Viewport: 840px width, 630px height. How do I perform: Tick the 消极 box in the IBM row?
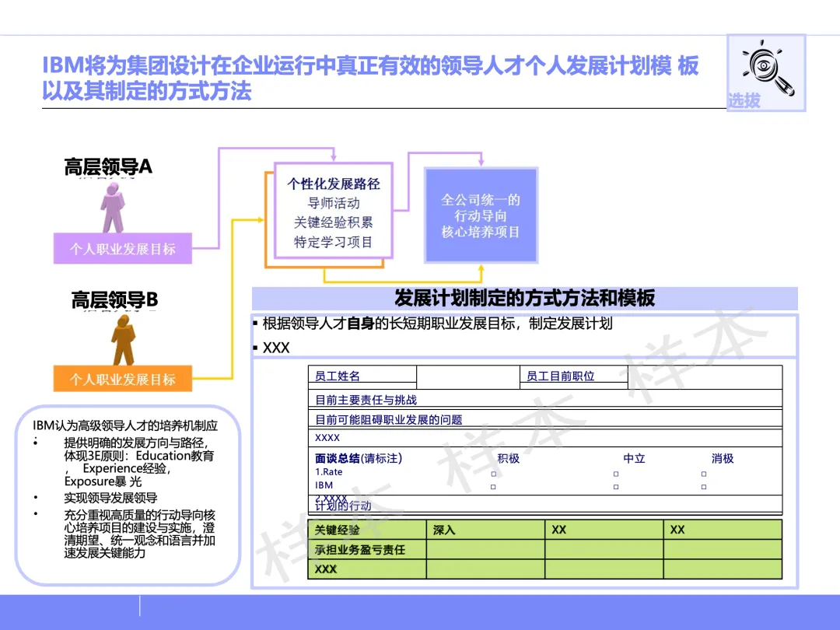coord(704,486)
